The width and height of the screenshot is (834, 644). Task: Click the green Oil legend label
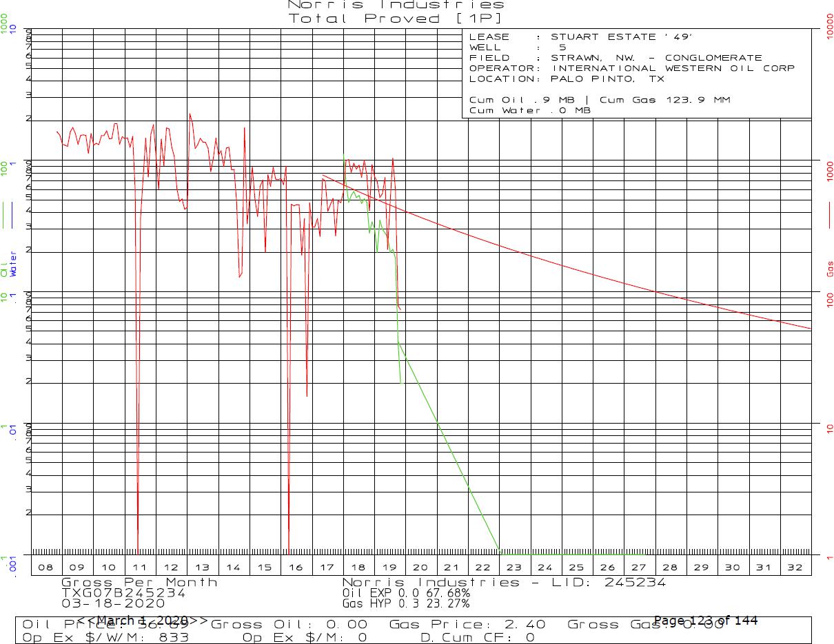5,269
